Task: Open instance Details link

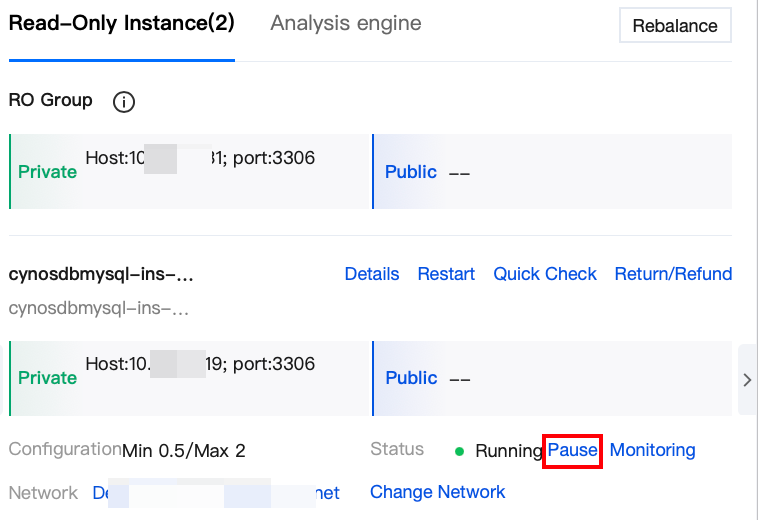Action: tap(371, 274)
